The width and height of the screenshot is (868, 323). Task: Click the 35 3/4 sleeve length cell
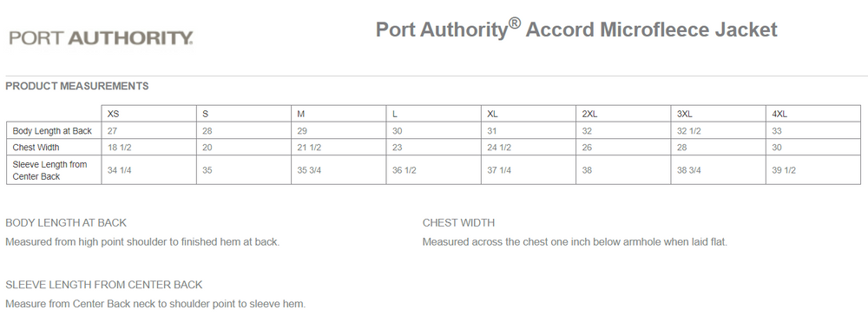pos(339,170)
